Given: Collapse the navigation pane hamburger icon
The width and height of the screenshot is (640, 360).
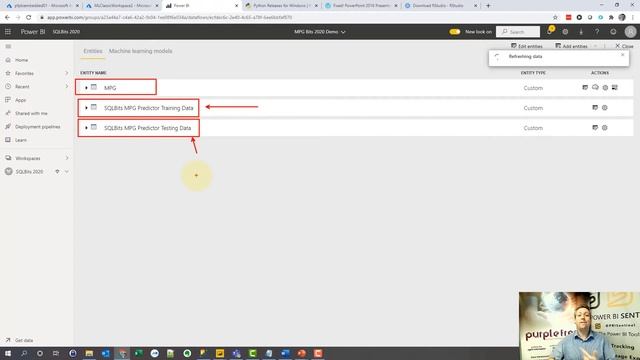Looking at the screenshot, I should tap(8, 47).
